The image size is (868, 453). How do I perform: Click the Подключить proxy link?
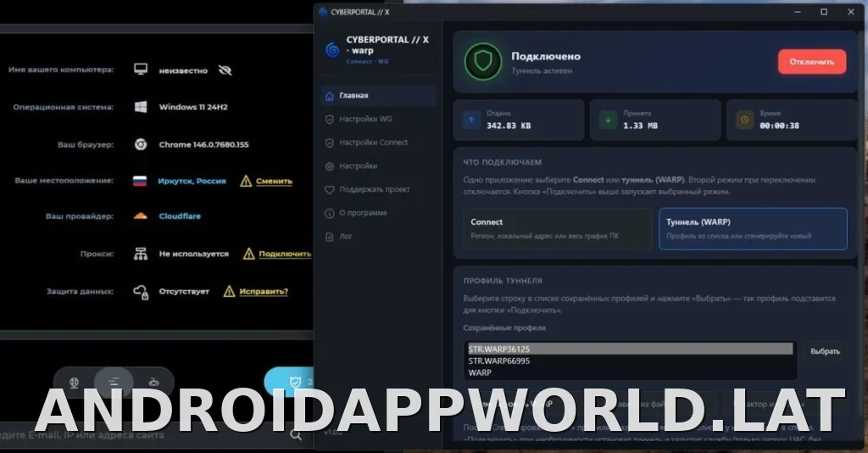tap(285, 254)
